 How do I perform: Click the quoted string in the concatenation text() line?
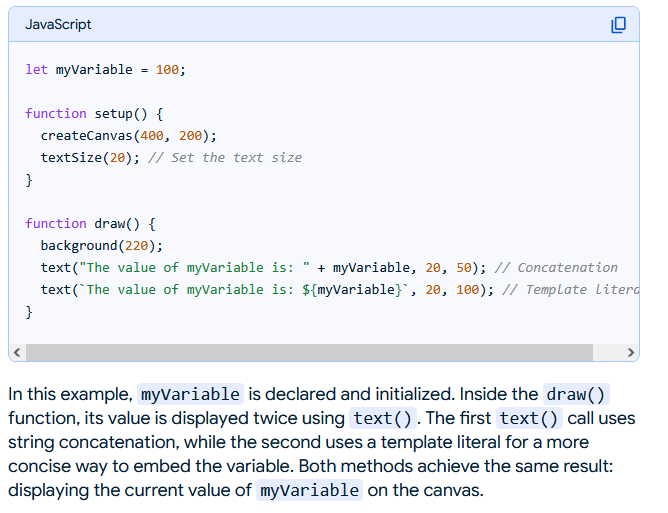tap(194, 268)
